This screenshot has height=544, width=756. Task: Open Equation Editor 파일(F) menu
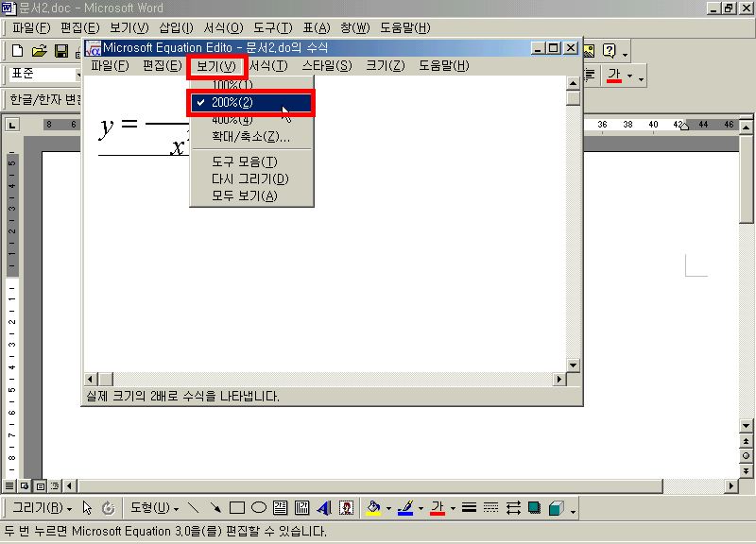tap(110, 65)
